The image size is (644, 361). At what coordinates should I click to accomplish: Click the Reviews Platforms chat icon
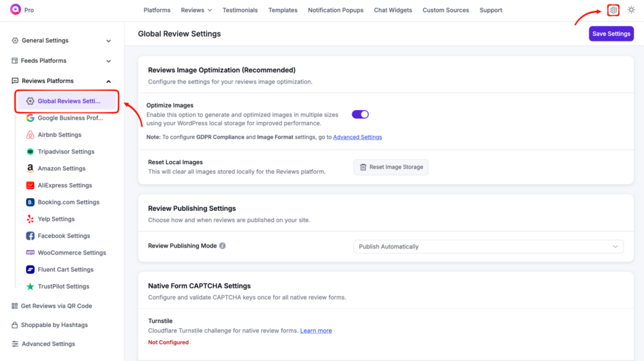click(15, 81)
